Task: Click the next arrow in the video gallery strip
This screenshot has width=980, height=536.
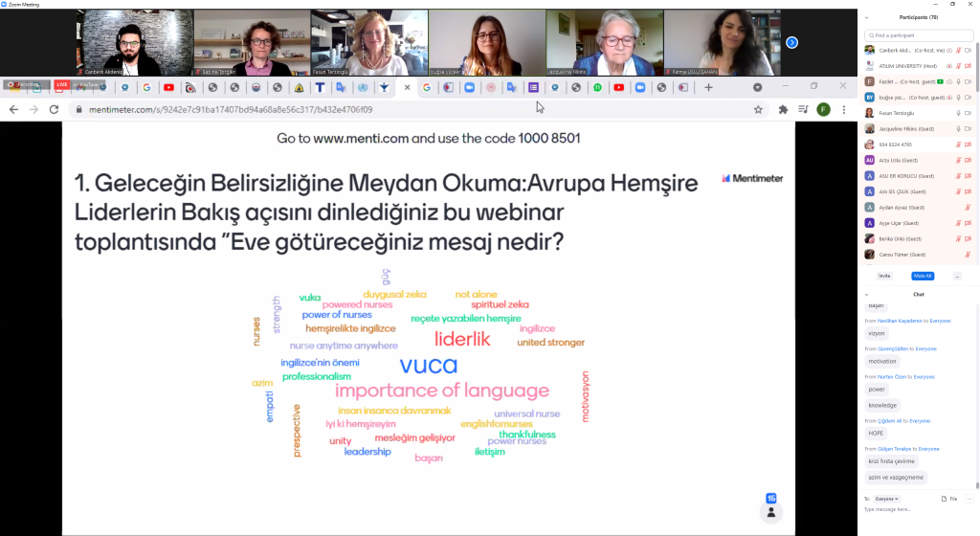Action: 791,43
